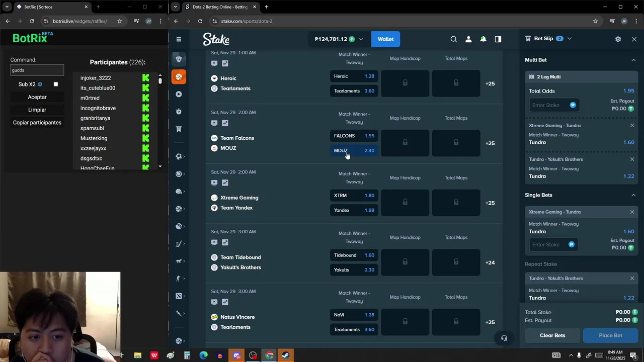The width and height of the screenshot is (644, 362).
Task: Remove Xtreme Gaming - Tundra leg from Multi Bet
Action: pyautogui.click(x=632, y=126)
